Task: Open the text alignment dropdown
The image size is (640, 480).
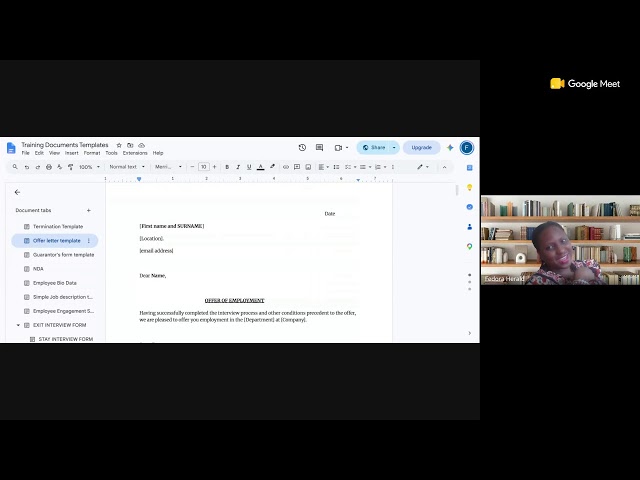Action: 323,167
